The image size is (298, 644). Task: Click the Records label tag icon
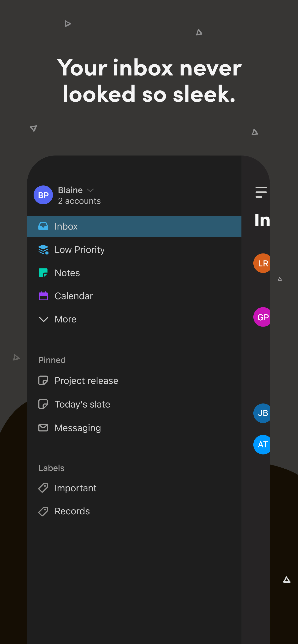click(x=43, y=511)
